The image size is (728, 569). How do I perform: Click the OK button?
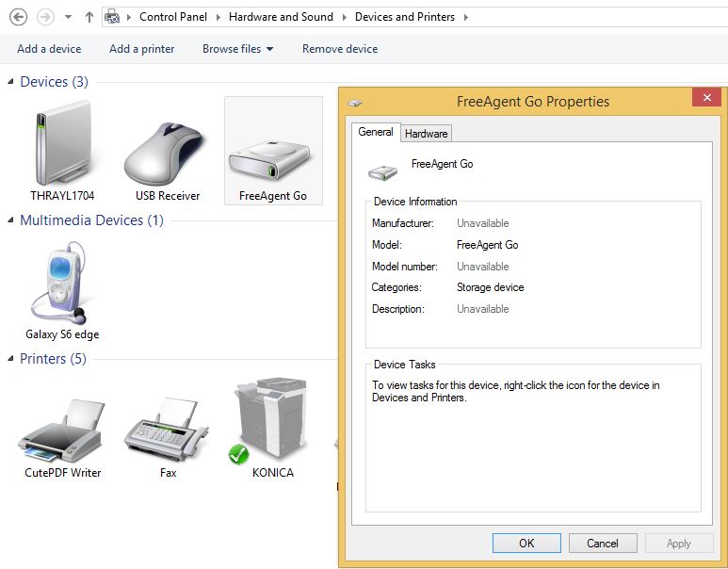tap(526, 543)
